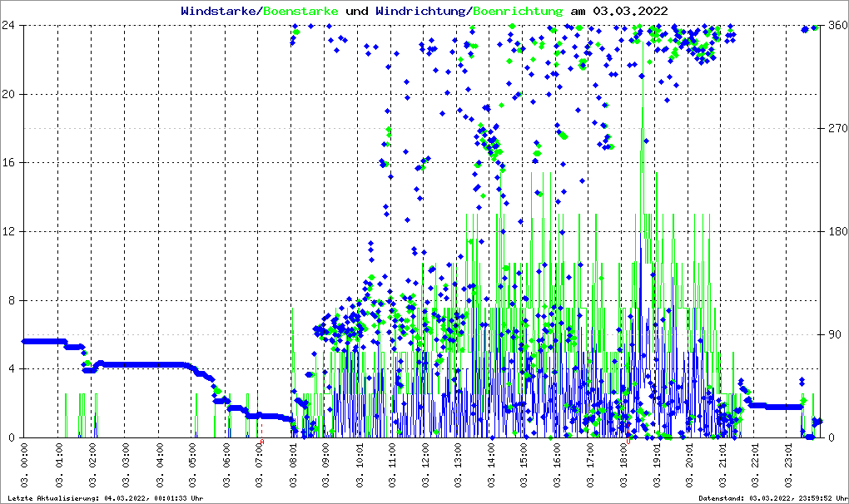849x504 pixels.
Task: Click time axis label '03. 06:00'
Action: click(x=226, y=466)
